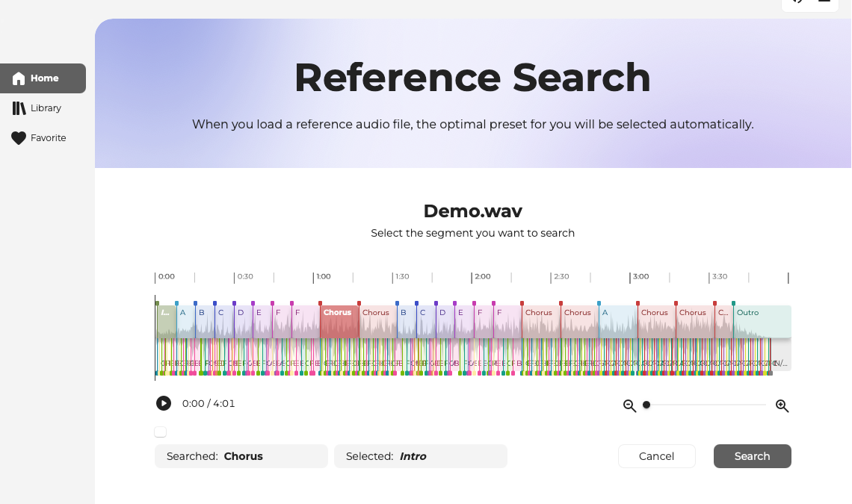Screen dimensions: 852x504
Task: Open the Library from the sidebar icon
Action: point(19,108)
